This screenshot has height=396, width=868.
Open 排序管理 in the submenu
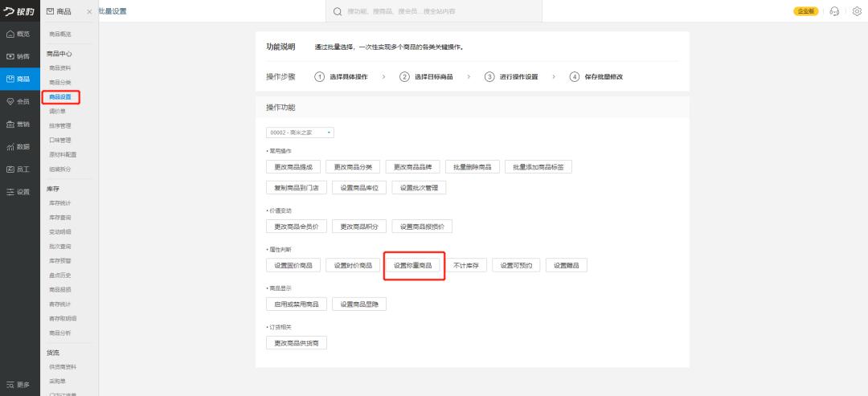[59, 125]
